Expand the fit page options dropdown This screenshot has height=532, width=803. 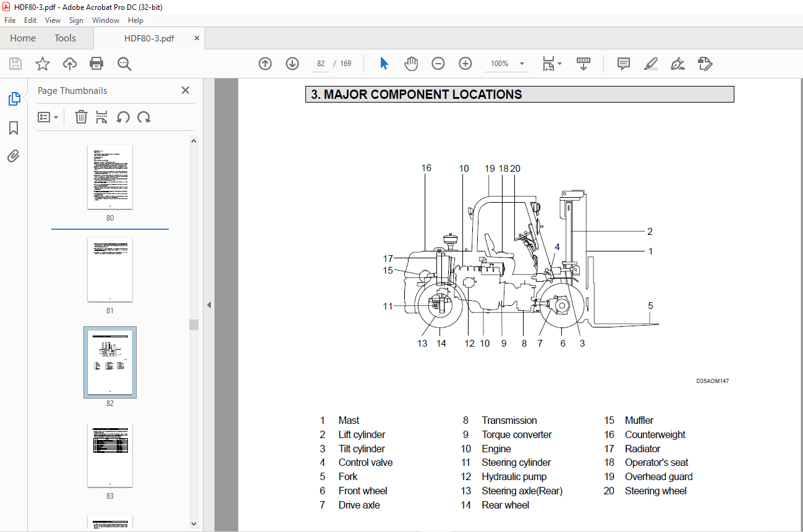point(560,64)
